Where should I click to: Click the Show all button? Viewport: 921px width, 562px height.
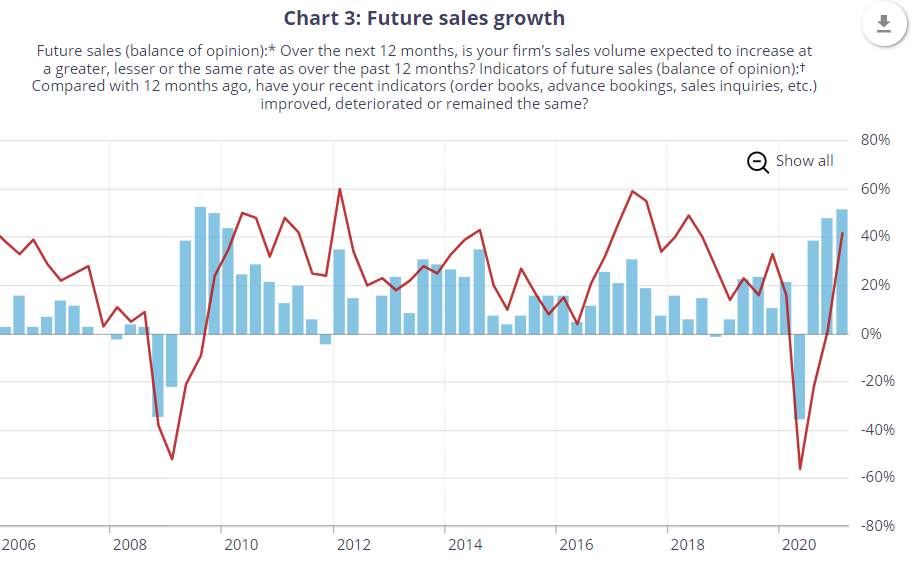point(791,161)
